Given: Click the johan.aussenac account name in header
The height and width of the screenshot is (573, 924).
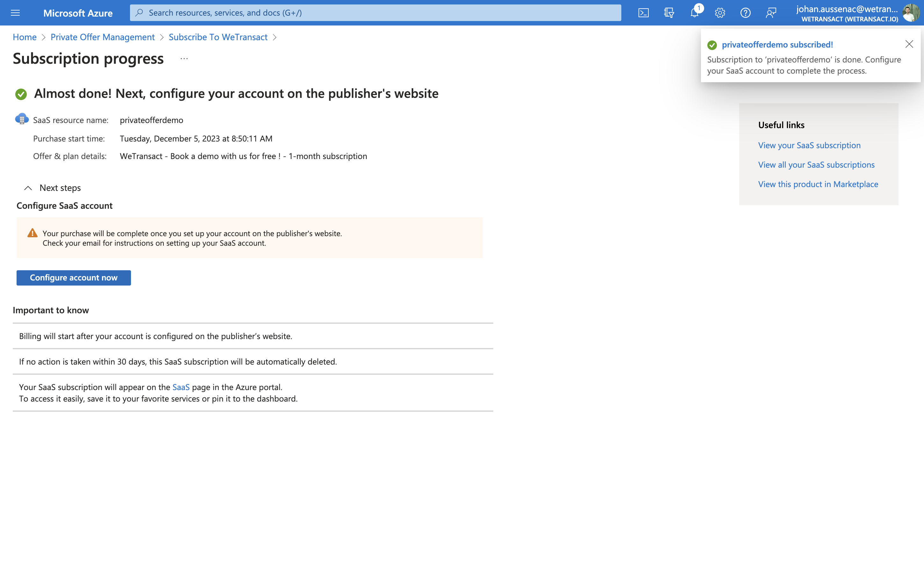Looking at the screenshot, I should point(847,9).
